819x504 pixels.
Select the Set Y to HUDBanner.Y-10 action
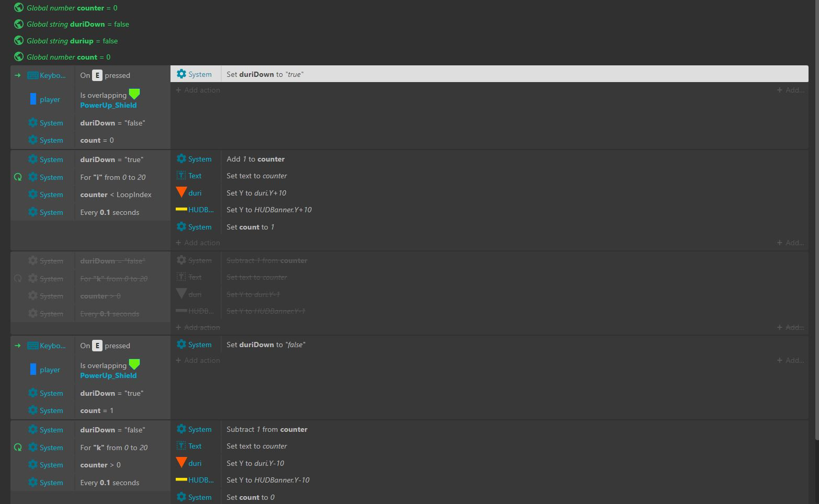(x=514, y=480)
